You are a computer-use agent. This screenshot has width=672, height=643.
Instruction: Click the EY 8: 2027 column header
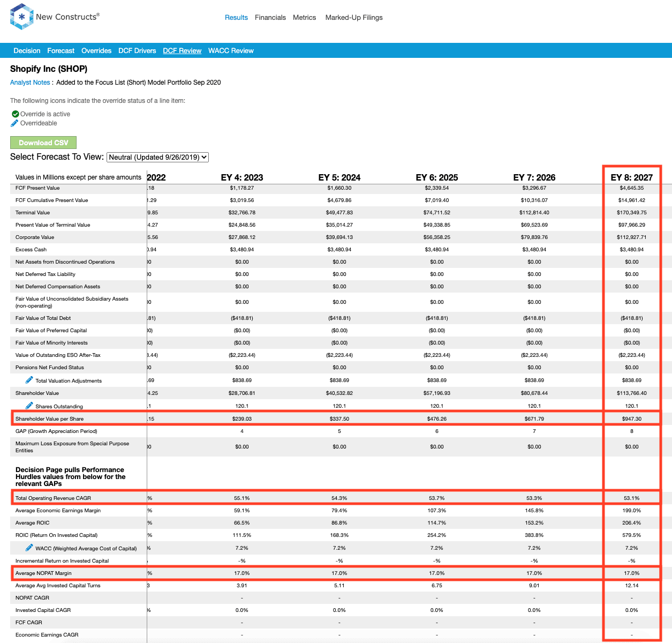point(632,177)
